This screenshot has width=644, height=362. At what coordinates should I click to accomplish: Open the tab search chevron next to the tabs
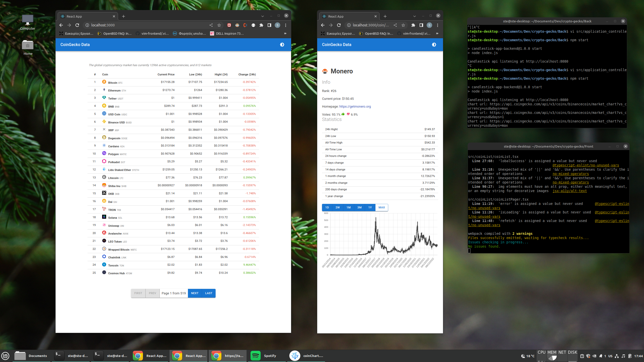point(263,16)
